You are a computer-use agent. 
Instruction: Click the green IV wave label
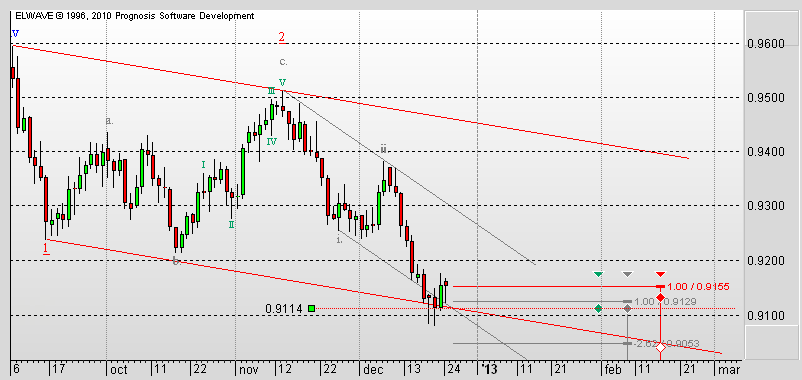(x=272, y=142)
